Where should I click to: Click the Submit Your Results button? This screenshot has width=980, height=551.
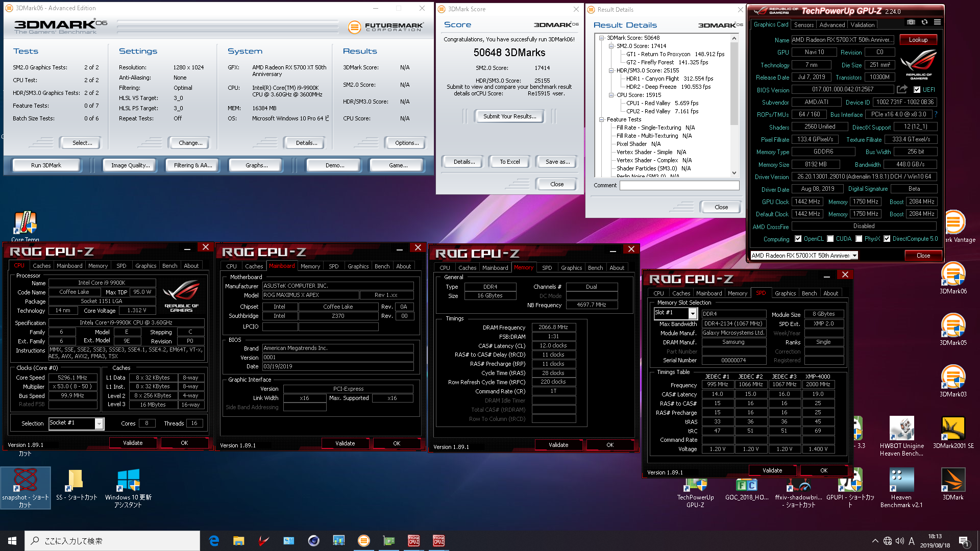[x=509, y=116]
